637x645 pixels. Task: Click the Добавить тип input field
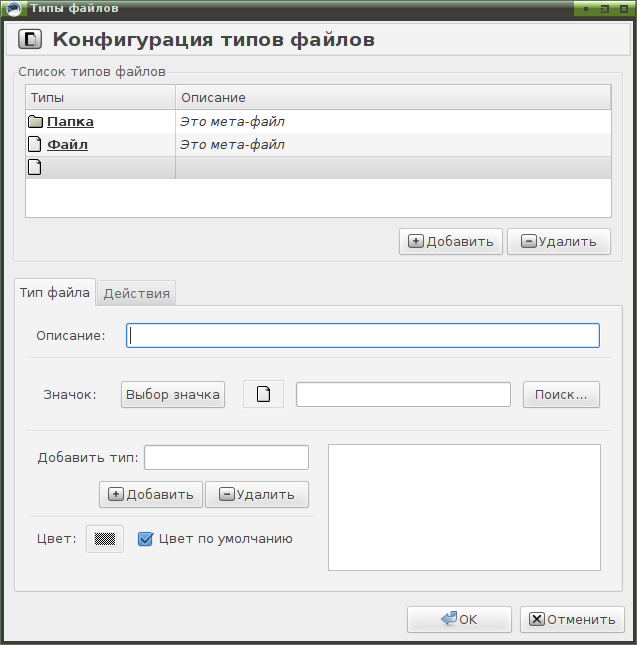pos(227,457)
